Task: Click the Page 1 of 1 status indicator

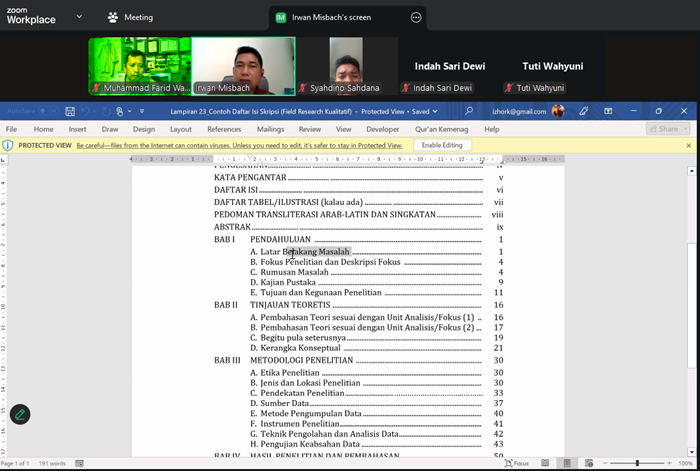Action: pos(15,463)
